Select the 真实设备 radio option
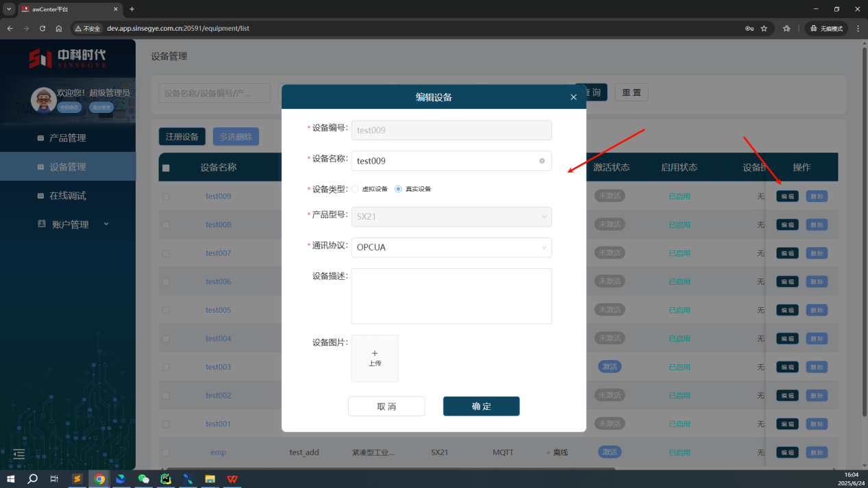This screenshot has width=868, height=488. click(399, 189)
